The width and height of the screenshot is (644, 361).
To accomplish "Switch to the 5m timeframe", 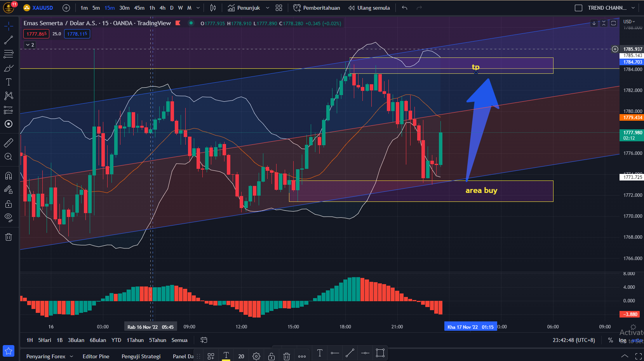I will 96,8.
